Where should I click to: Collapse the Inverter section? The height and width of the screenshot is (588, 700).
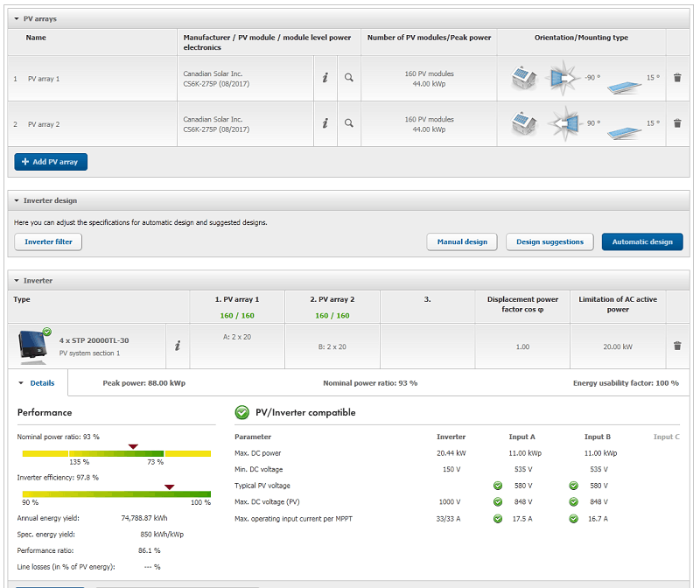(17, 281)
